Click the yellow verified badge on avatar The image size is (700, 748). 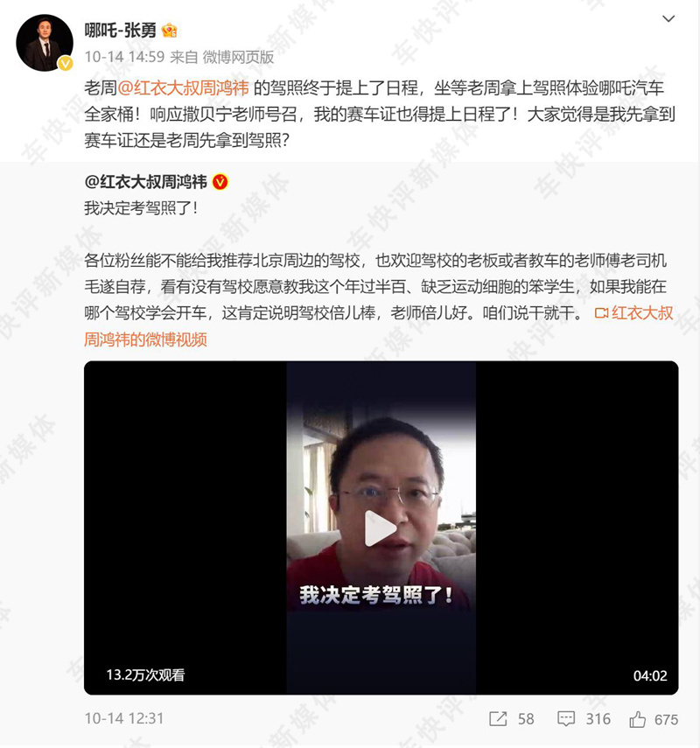(66, 63)
